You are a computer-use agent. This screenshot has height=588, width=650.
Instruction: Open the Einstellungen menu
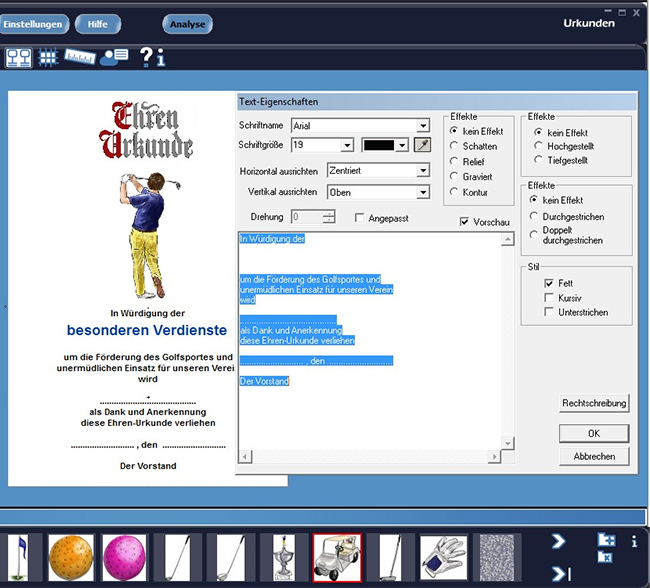tap(36, 23)
